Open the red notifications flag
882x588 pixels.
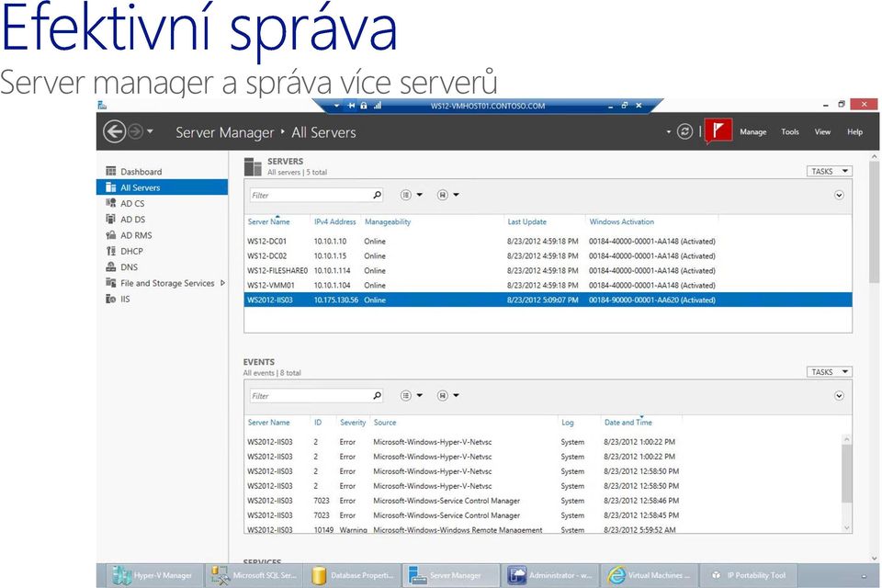click(718, 130)
